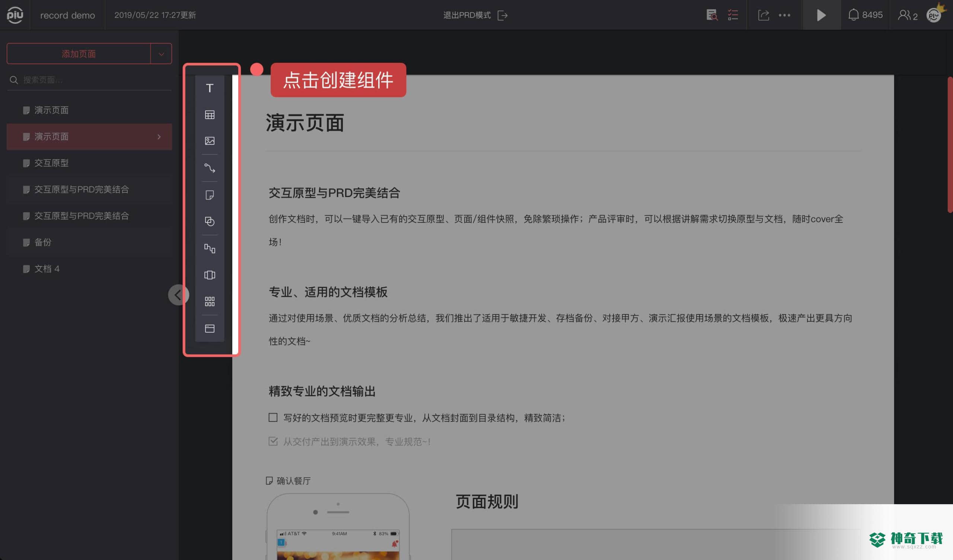
Task: Expand the 添加页面 dropdown arrow
Action: (161, 54)
